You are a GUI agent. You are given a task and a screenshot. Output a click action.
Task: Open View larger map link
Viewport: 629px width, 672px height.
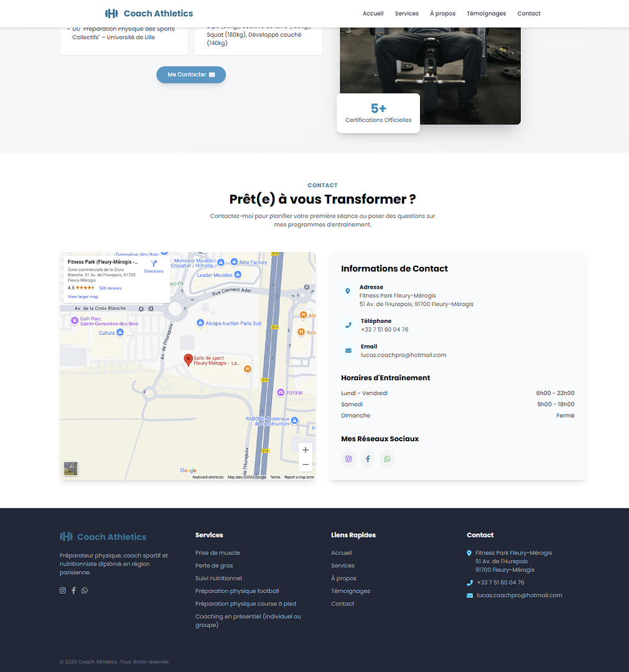[x=83, y=297]
